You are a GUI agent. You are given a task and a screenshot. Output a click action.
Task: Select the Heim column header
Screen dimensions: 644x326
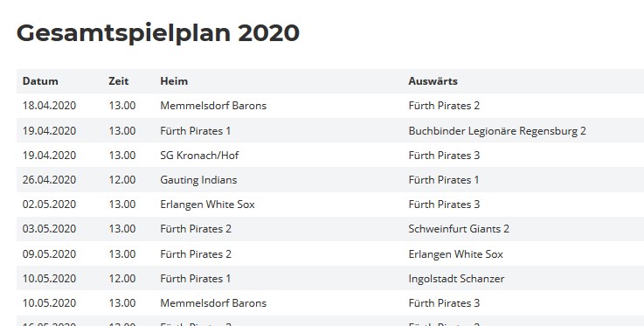click(x=174, y=81)
